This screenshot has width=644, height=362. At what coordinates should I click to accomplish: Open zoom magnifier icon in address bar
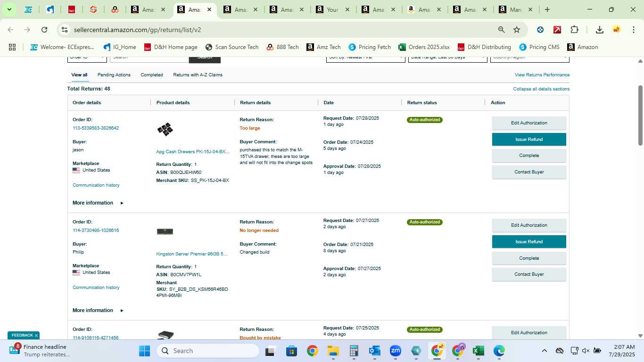tap(502, 30)
